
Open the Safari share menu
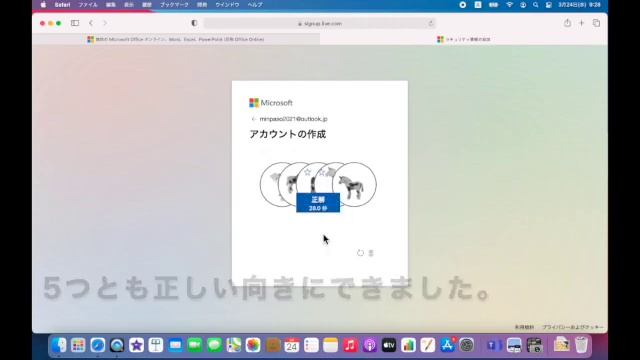tap(567, 23)
